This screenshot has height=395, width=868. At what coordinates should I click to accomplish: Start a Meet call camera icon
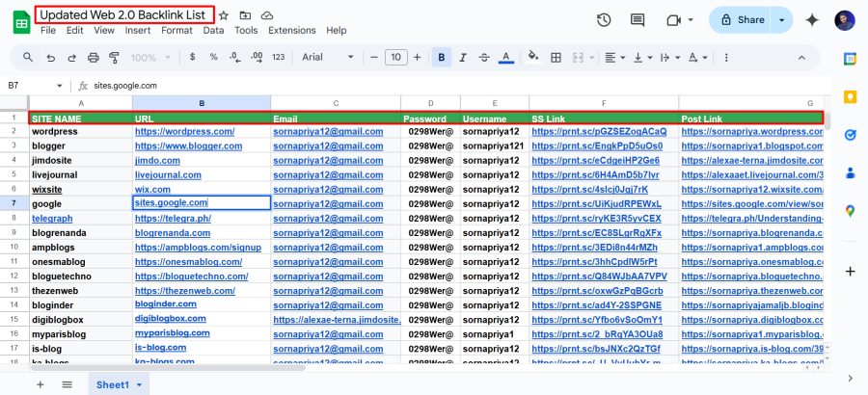click(673, 20)
